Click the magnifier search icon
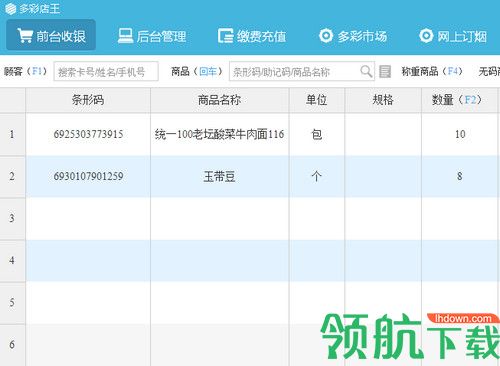The width and height of the screenshot is (500, 366). 366,71
